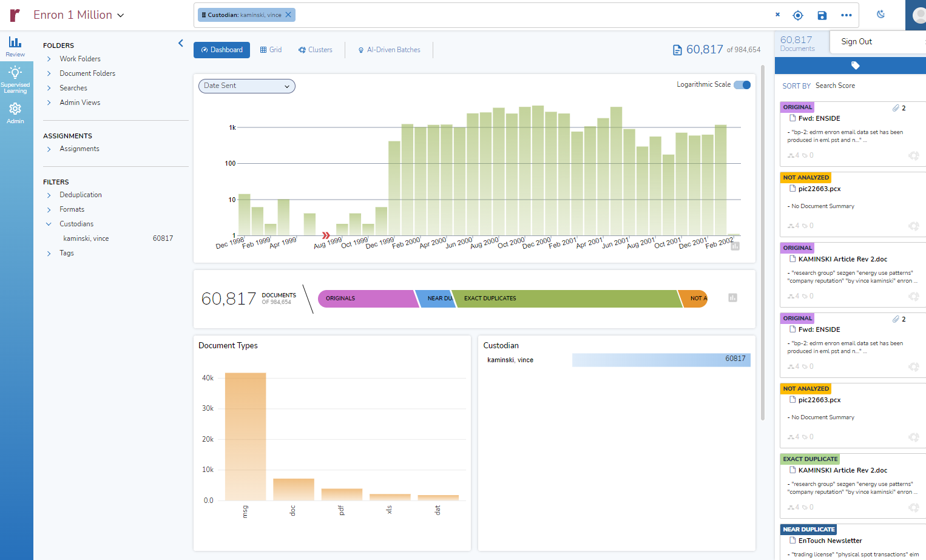Toggle the Logarithmic Scale switch
This screenshot has width=926, height=560.
click(x=742, y=85)
